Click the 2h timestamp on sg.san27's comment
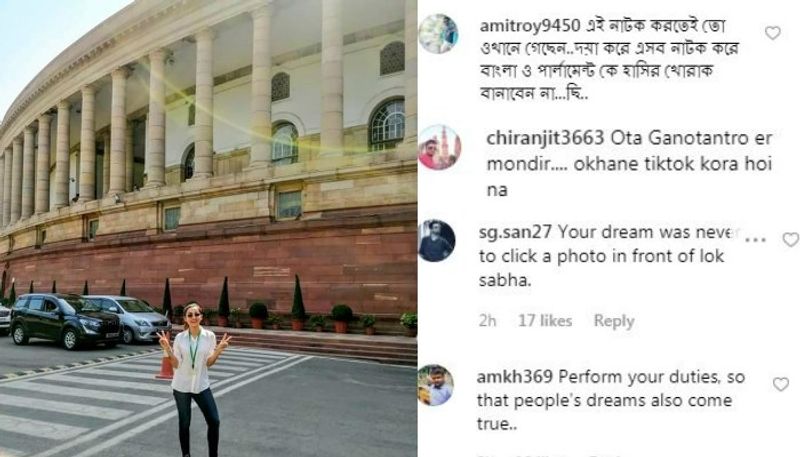Image resolution: width=800 pixels, height=457 pixels. (487, 321)
